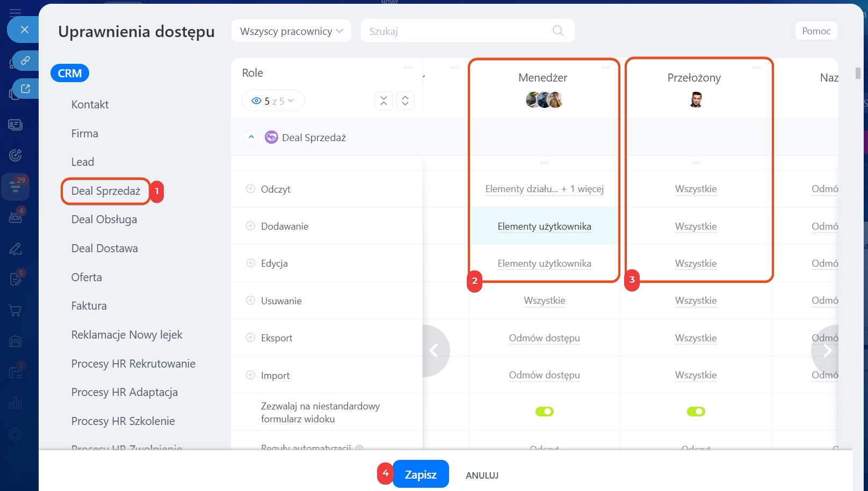Click the Przełożony user avatar
This screenshot has width=868, height=491.
tap(696, 100)
